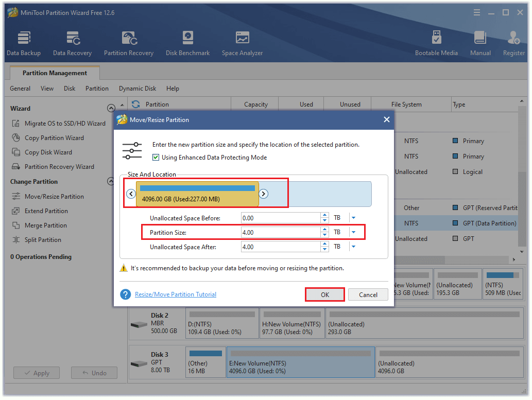Open unit dropdown for Unallocated Space Before
532x400 pixels.
pos(353,218)
